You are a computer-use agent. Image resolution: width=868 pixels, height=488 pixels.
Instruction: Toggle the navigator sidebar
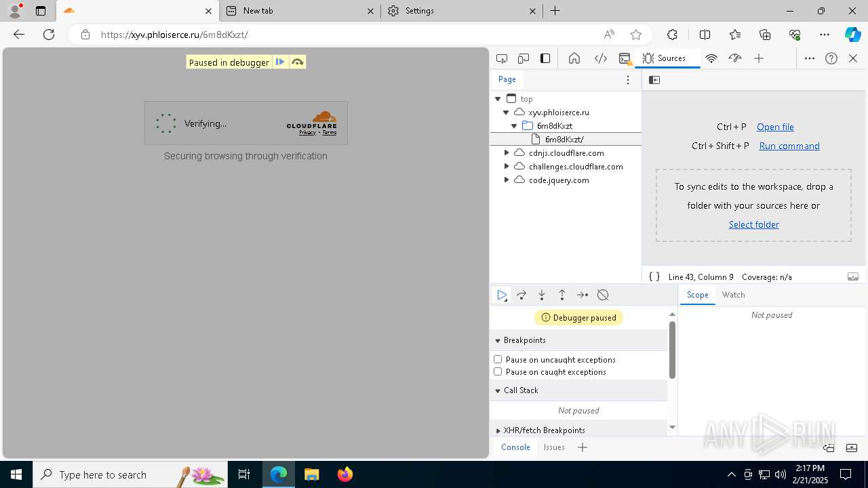654,80
